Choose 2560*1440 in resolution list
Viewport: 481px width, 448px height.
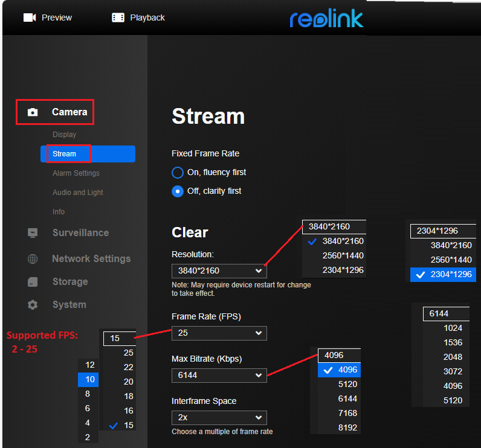tap(343, 255)
